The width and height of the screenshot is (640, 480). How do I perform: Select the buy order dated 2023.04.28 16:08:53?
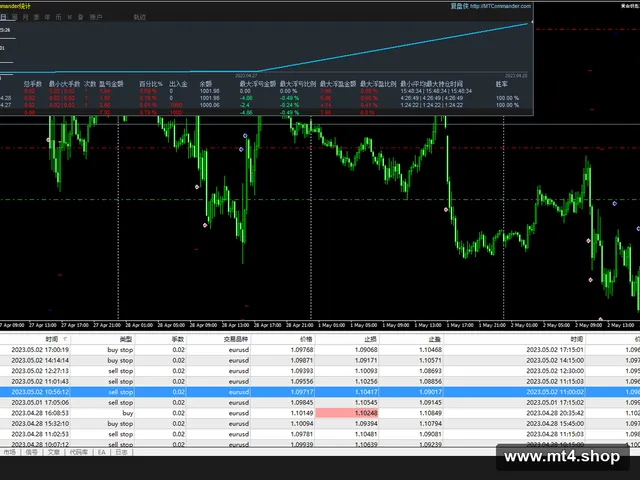[320, 413]
